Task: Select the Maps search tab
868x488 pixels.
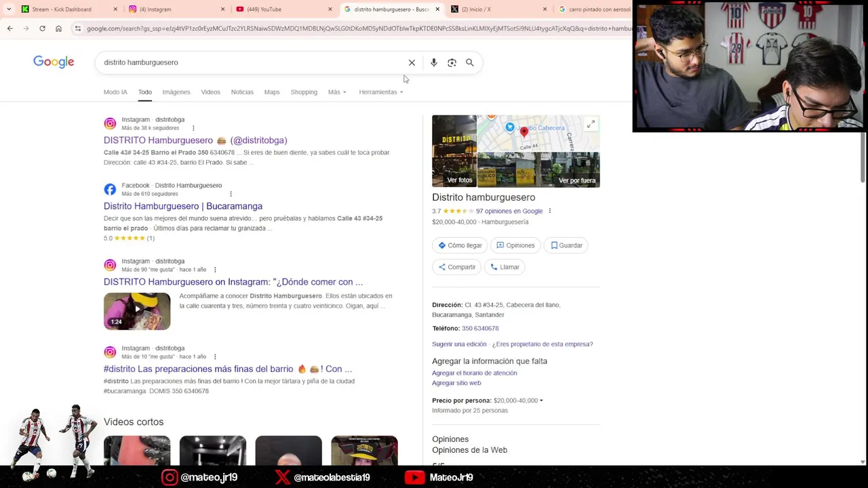Action: point(272,92)
